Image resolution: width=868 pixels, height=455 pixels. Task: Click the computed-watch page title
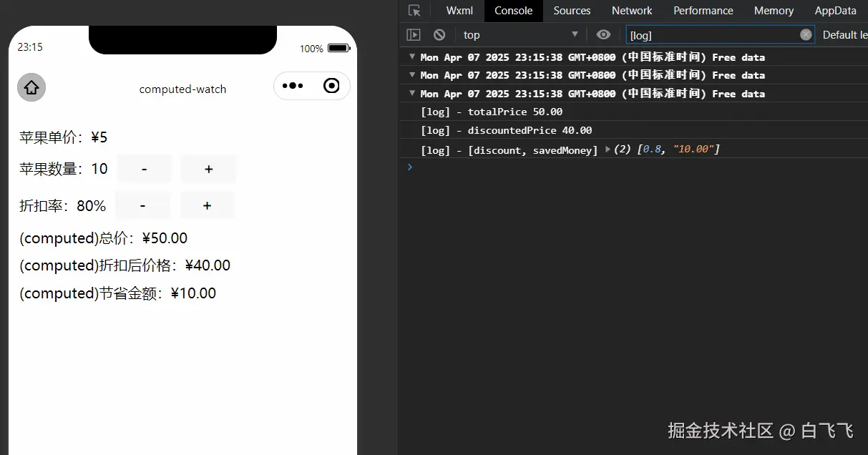point(182,89)
